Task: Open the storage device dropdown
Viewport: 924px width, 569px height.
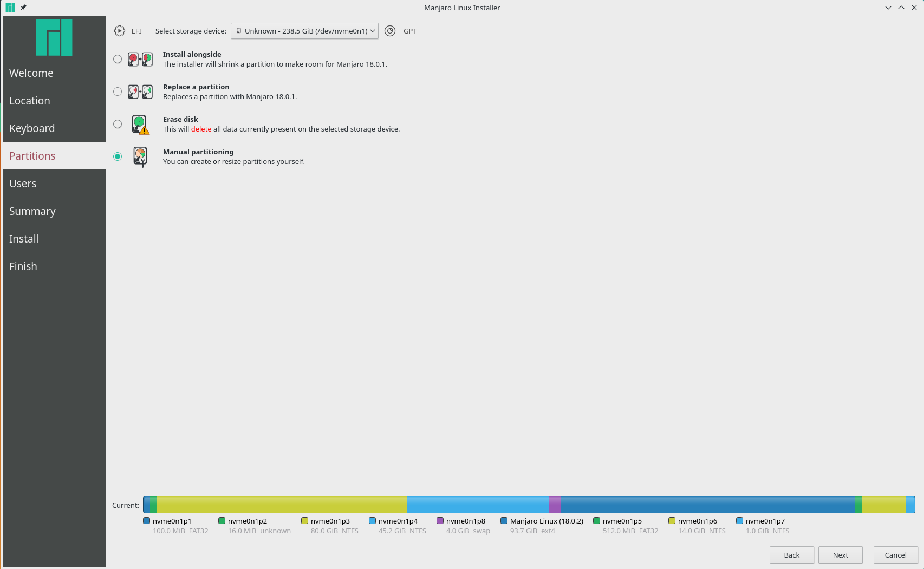Action: click(x=305, y=31)
